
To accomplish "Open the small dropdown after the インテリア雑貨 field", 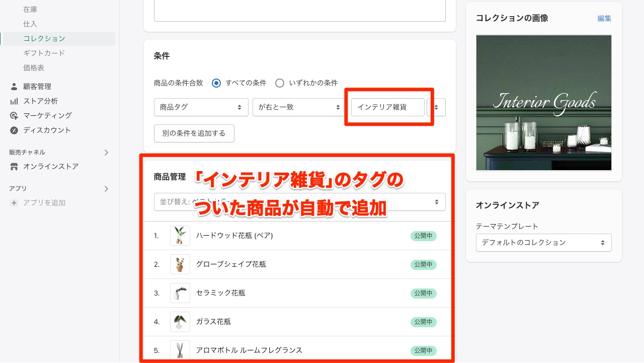I will click(436, 107).
